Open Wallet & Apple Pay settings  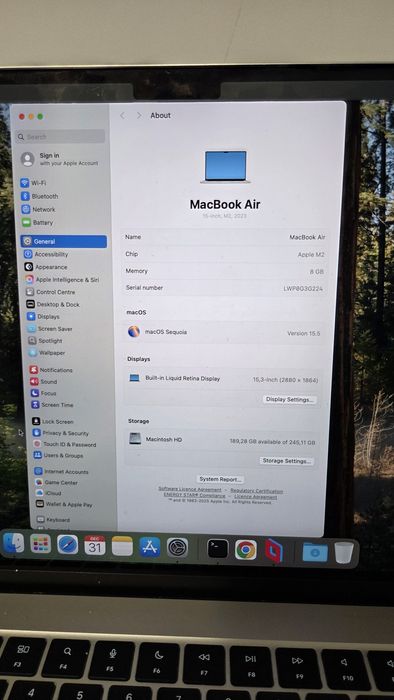coord(64,504)
